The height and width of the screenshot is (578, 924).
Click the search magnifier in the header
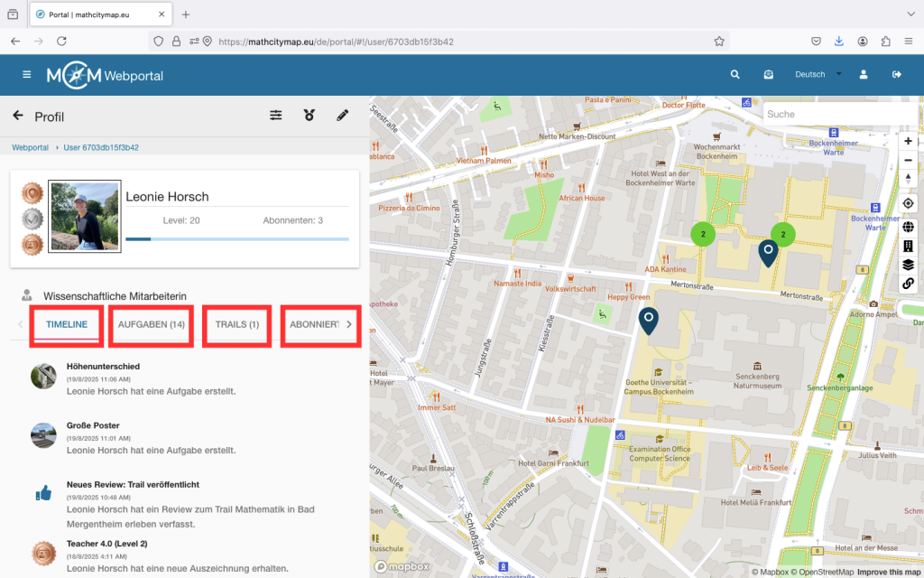click(x=735, y=75)
